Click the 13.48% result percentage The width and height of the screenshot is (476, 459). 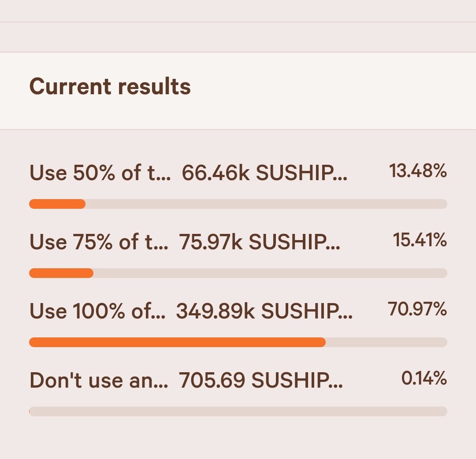(418, 170)
